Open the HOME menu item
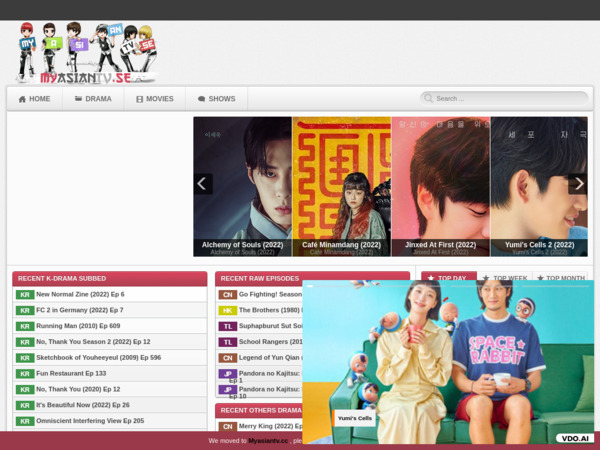Screen dimensions: 600x450 click(35, 99)
